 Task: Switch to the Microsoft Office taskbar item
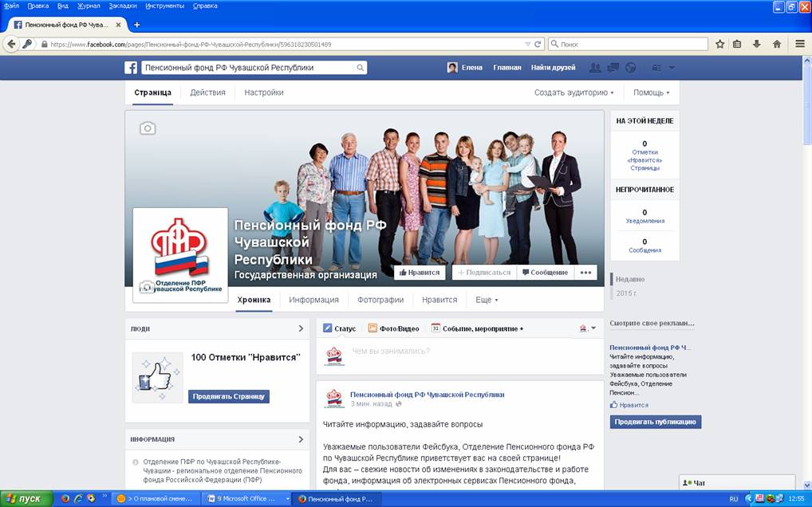[x=247, y=499]
